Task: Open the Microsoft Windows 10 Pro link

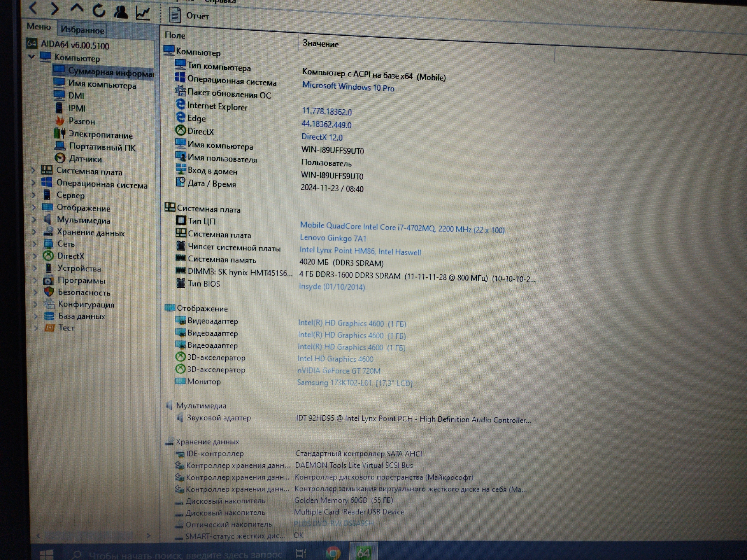Action: (x=348, y=86)
